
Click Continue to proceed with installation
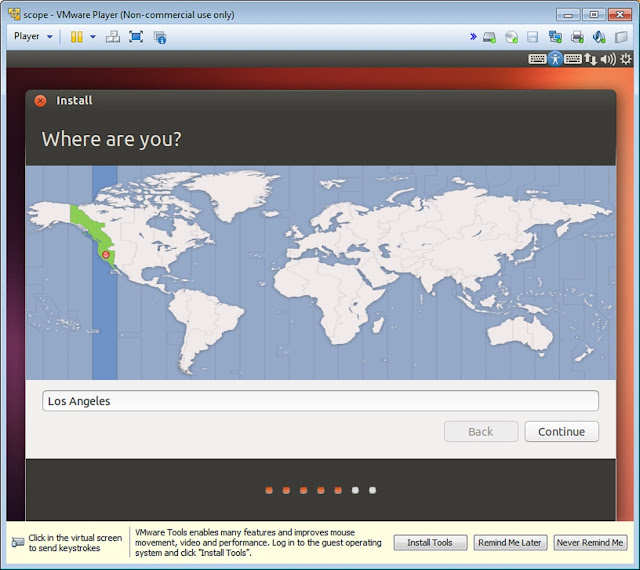(562, 432)
